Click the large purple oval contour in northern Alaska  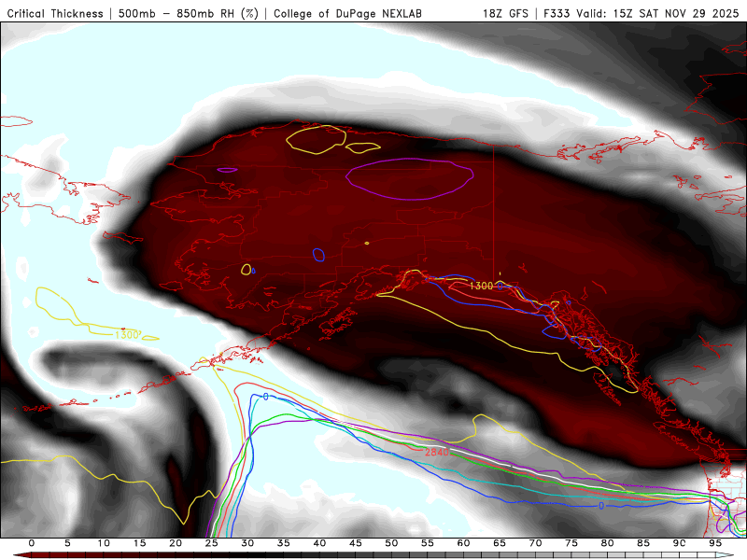coord(410,179)
